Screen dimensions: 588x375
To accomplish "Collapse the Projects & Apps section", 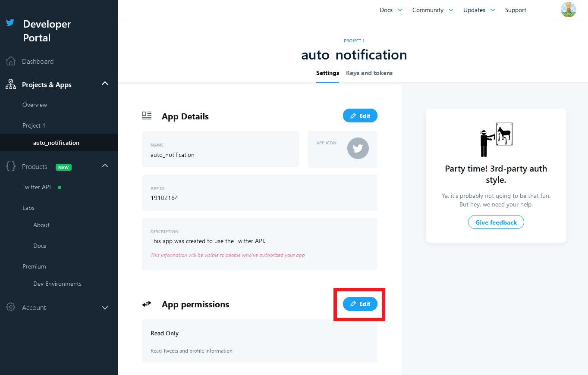I will 105,84.
